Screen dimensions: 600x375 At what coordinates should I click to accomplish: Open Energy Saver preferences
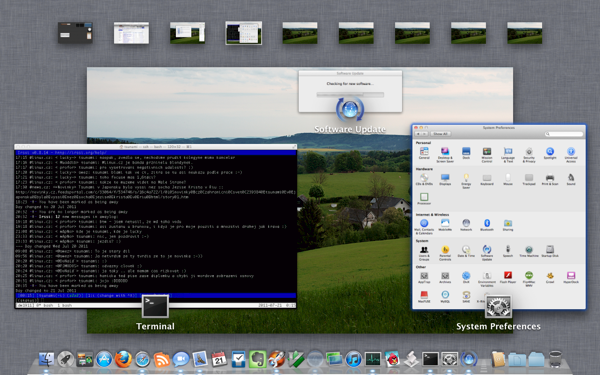466,181
